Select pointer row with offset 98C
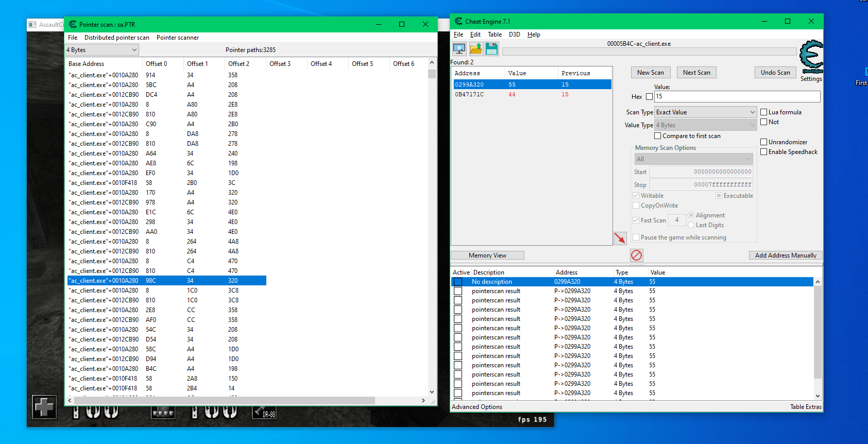Screen dimensions: 868x444 (167, 281)
